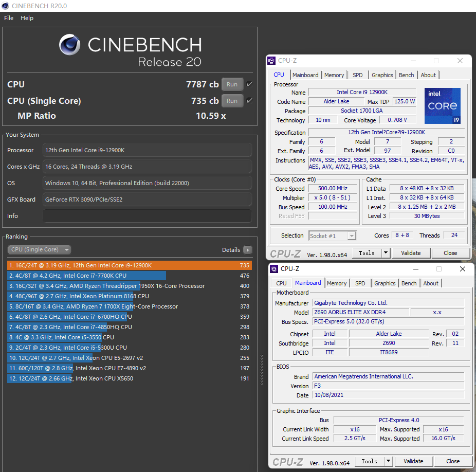Open the Help menu in Cinebench

(x=27, y=18)
